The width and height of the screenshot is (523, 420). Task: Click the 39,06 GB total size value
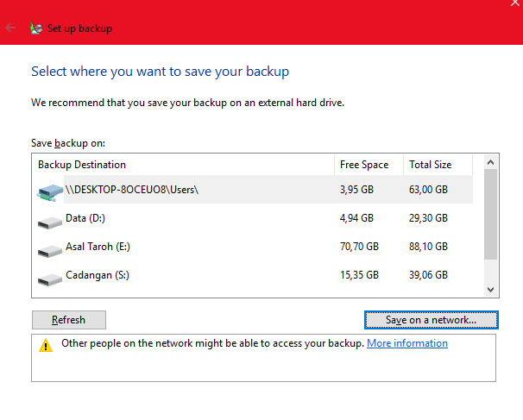point(428,275)
